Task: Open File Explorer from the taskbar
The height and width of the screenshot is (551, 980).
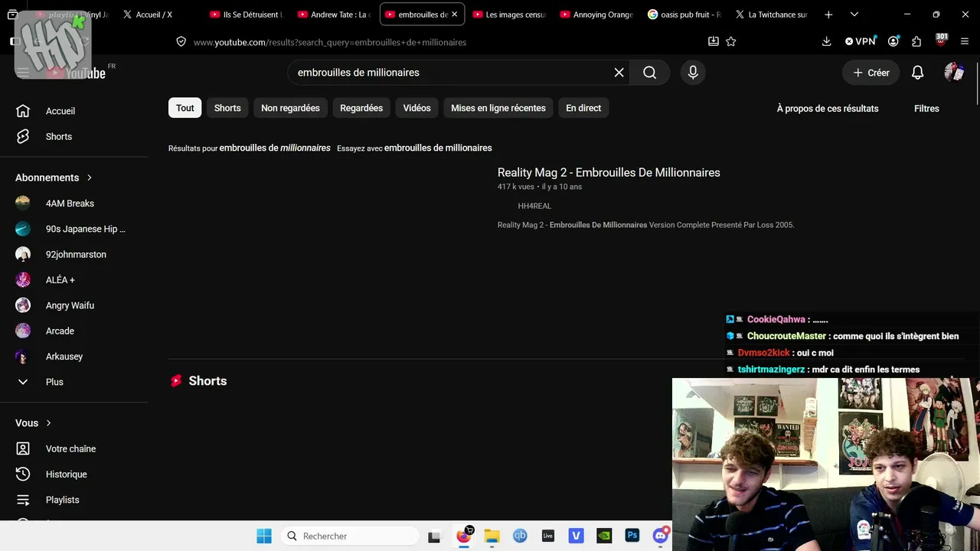Action: (492, 536)
